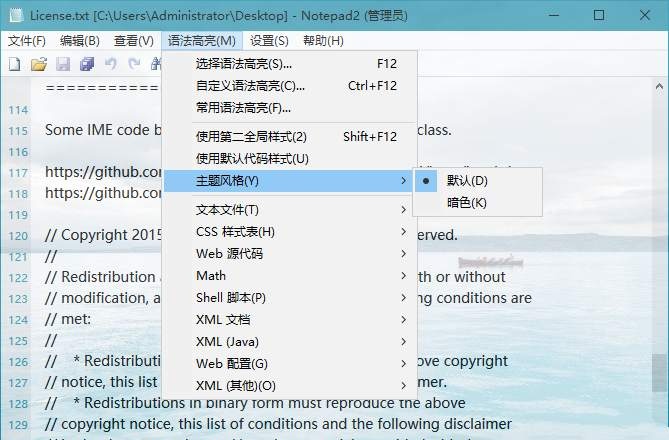Viewport: 669px width, 440px height.
Task: Close the 语法高亮(M) menu
Action: click(x=202, y=41)
